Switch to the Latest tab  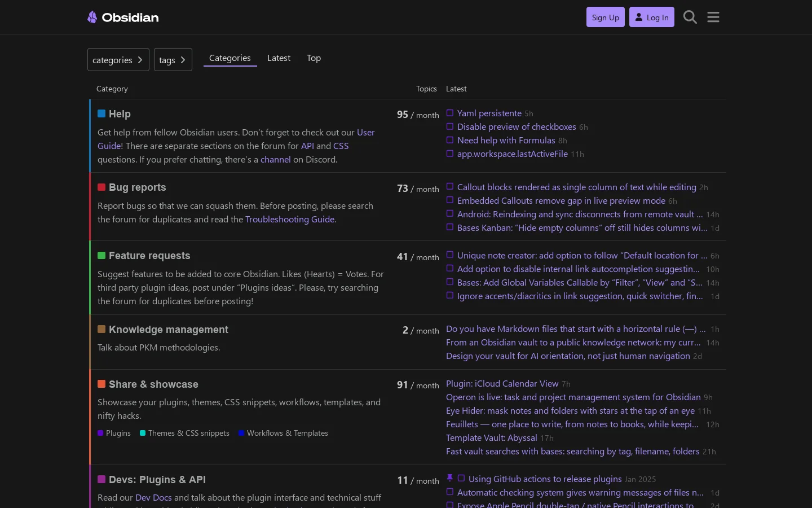coord(279,58)
